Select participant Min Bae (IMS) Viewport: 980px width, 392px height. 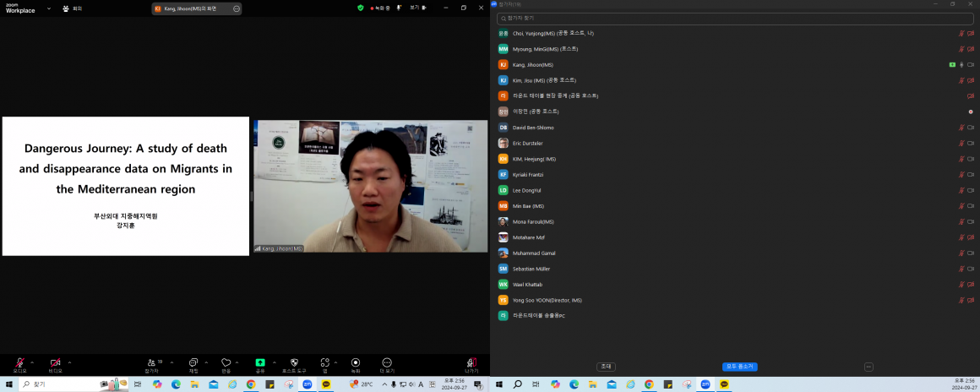[x=735, y=205]
